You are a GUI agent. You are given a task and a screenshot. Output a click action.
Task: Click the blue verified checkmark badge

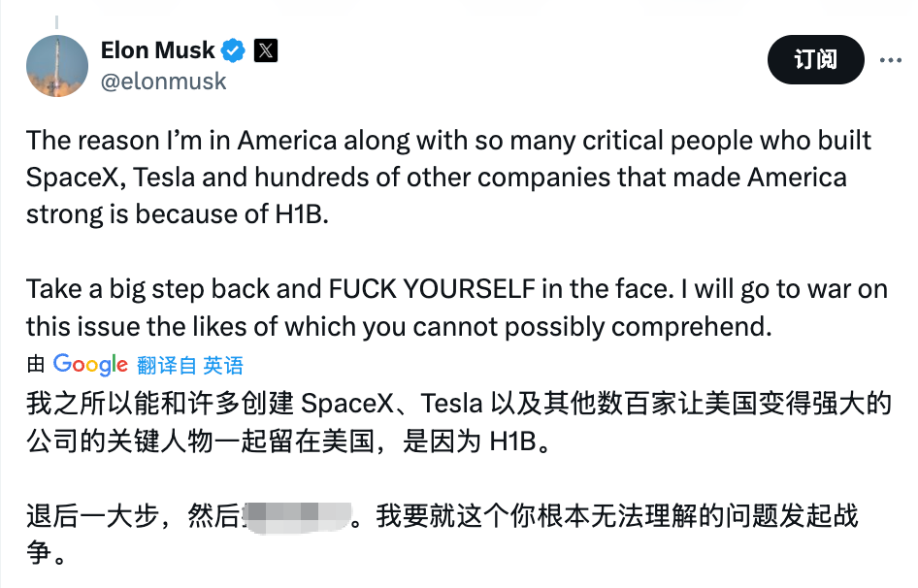click(234, 49)
